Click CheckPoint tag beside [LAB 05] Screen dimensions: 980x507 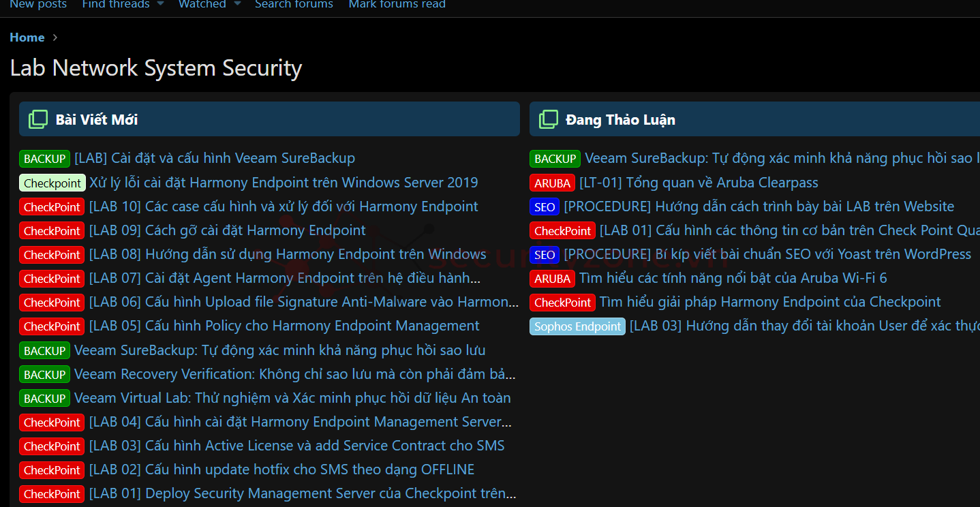tap(52, 326)
